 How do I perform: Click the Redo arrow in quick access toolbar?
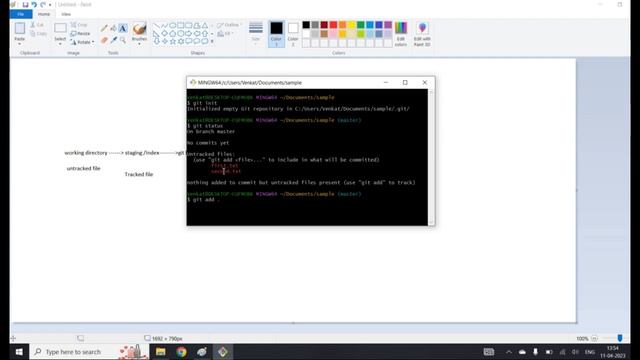pyautogui.click(x=42, y=4)
